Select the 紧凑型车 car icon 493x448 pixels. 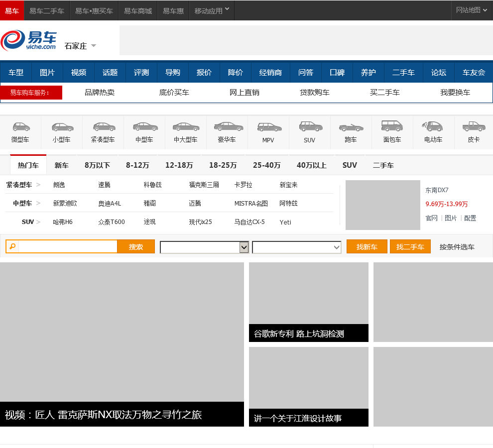click(104, 127)
